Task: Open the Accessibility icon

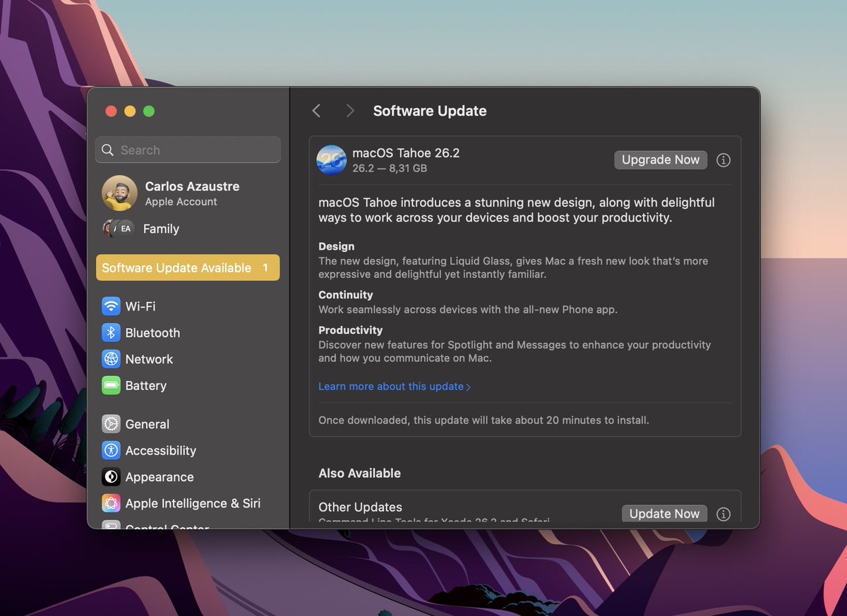Action: coord(111,450)
